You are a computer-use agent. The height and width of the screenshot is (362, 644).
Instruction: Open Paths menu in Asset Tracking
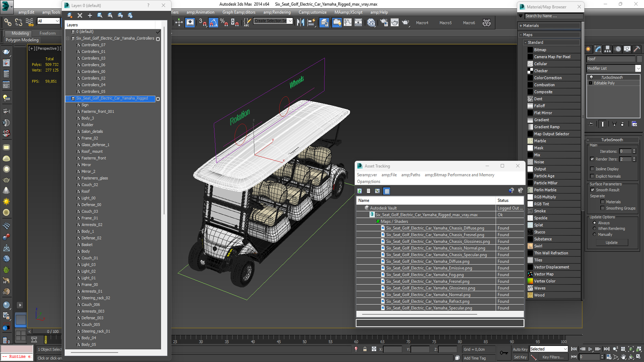click(411, 175)
